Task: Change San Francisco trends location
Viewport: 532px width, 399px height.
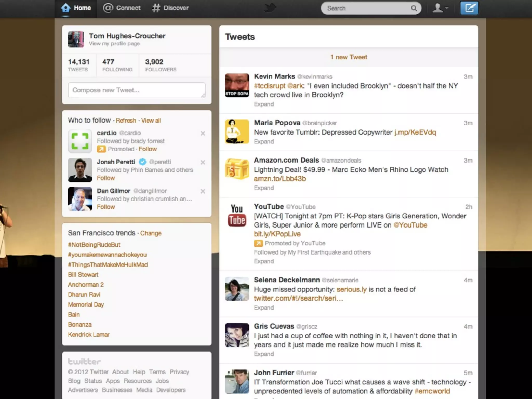Action: tap(151, 233)
